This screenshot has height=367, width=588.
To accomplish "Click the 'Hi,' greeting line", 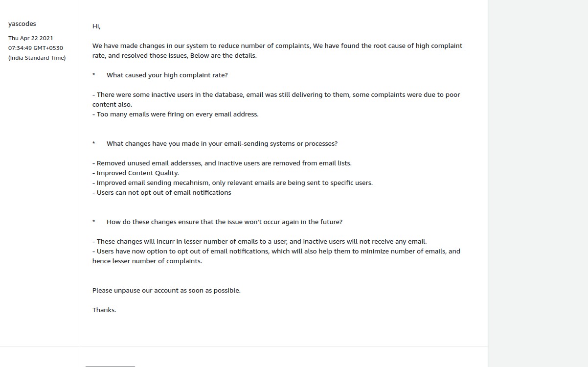I will tap(96, 26).
